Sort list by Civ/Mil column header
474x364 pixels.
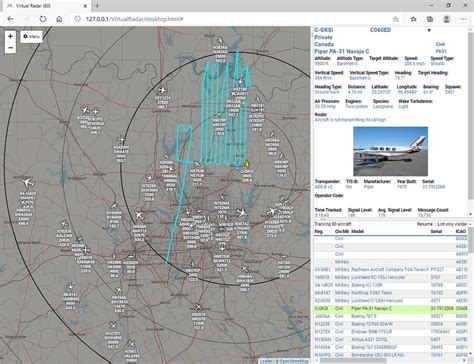[x=341, y=231]
